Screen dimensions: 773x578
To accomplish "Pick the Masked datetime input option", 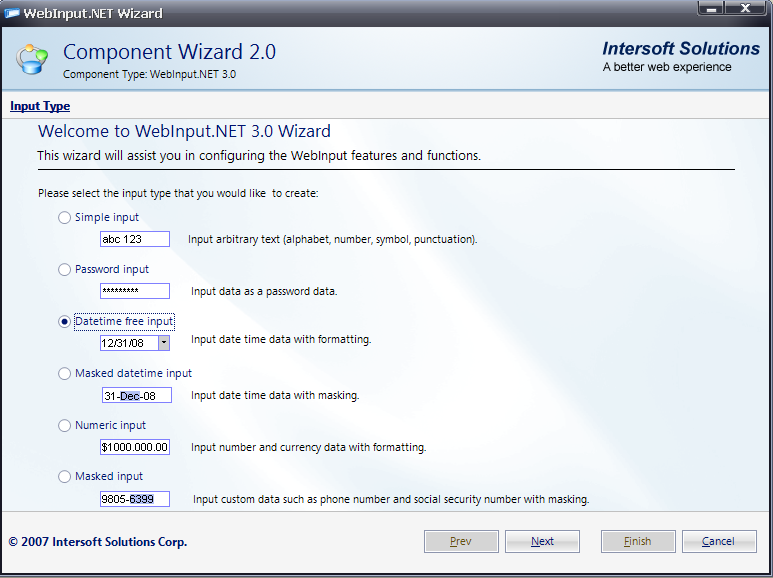I will pyautogui.click(x=65, y=373).
